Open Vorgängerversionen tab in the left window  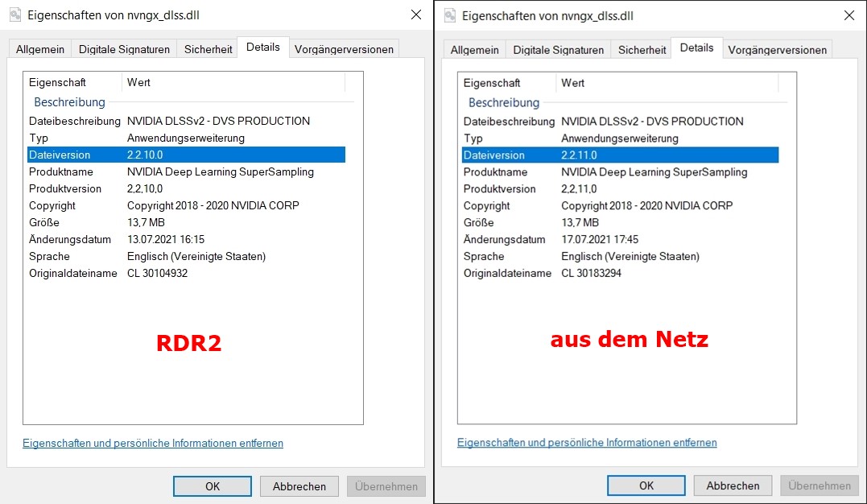click(344, 49)
